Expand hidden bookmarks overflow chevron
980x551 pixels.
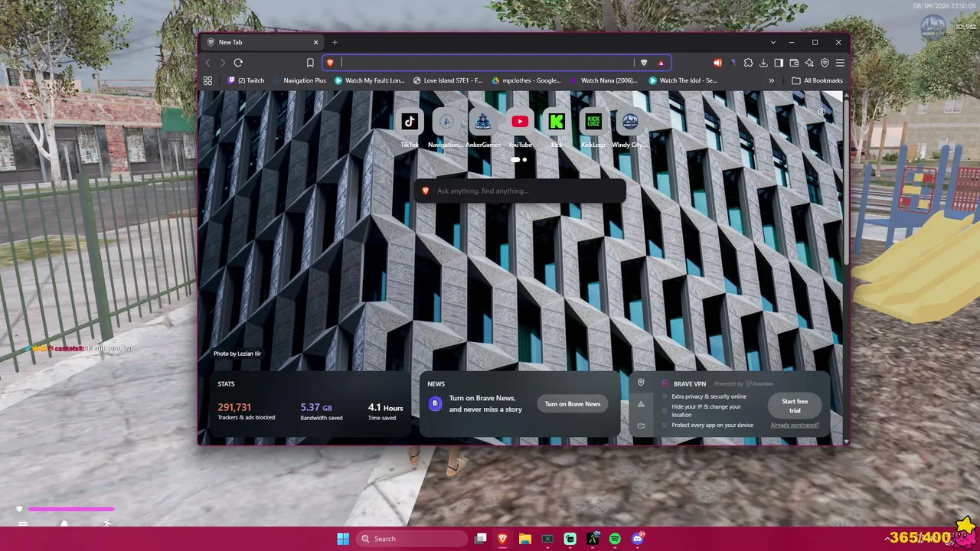tap(771, 80)
